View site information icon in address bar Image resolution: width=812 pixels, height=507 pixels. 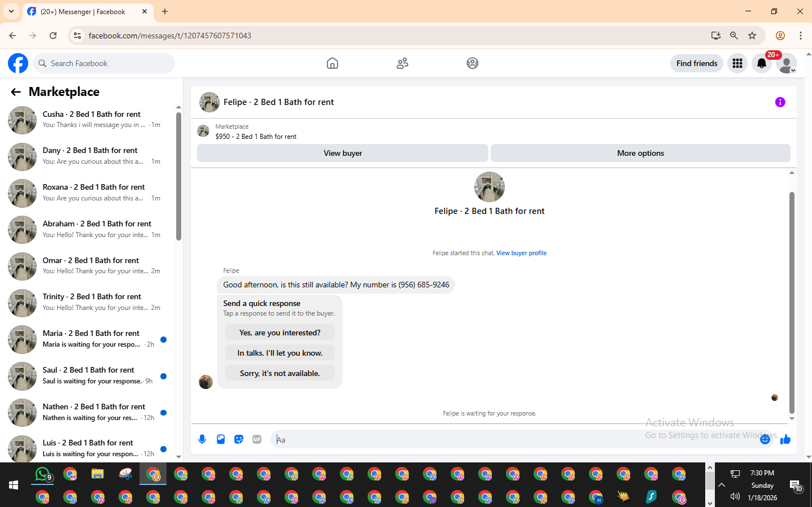[x=77, y=36]
